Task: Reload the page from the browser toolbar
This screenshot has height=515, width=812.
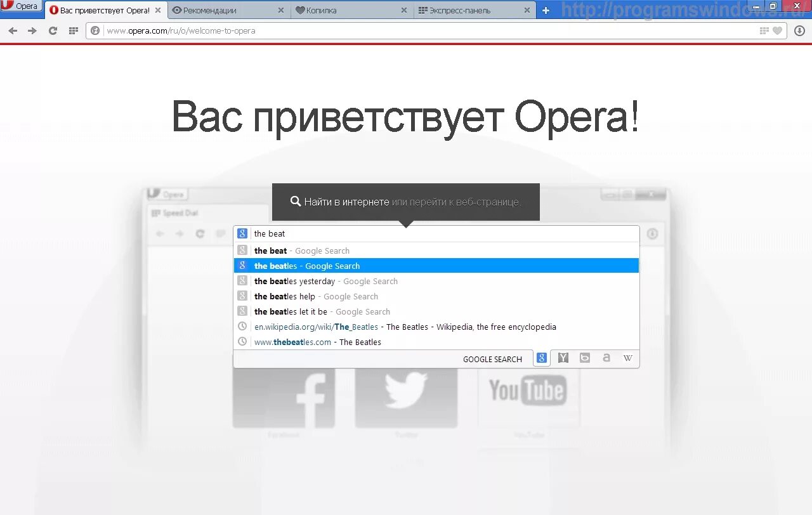Action: point(53,30)
